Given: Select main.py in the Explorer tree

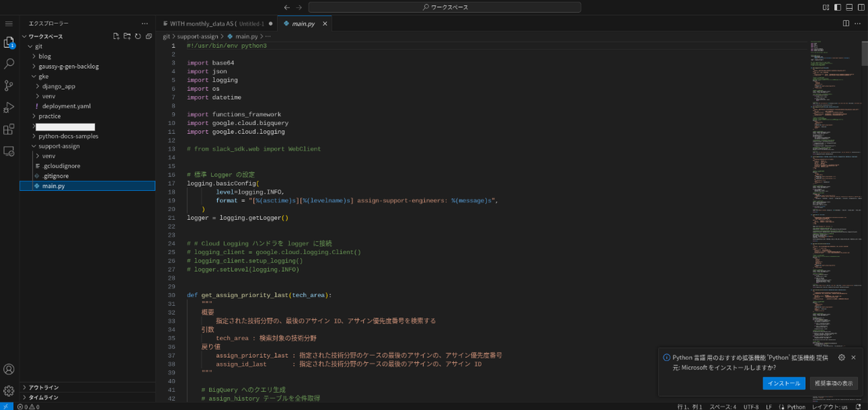Looking at the screenshot, I should click(87, 186).
